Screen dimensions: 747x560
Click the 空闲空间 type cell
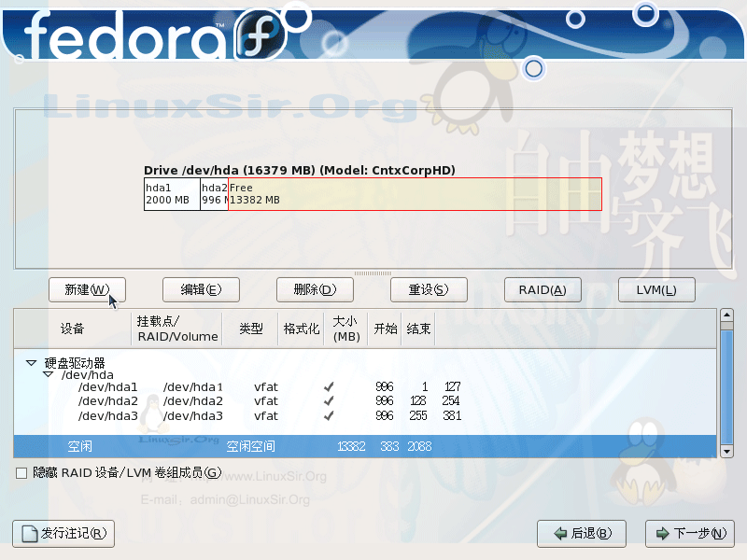pos(250,446)
